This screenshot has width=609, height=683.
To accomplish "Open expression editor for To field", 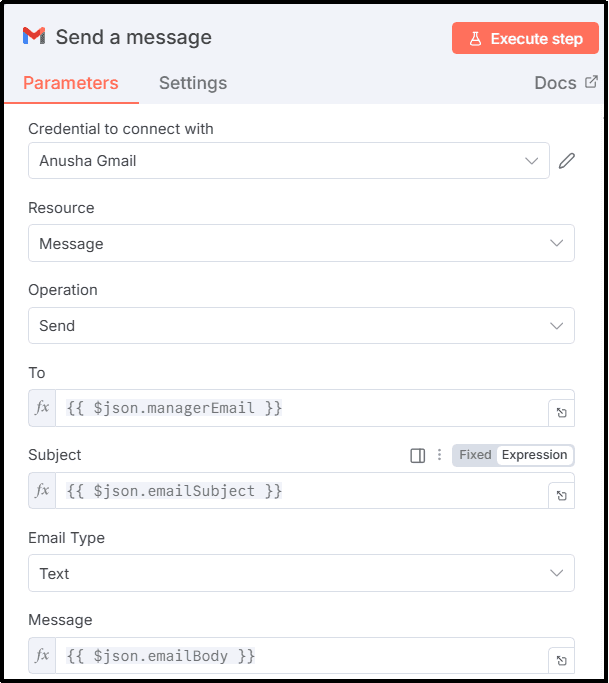I will pyautogui.click(x=562, y=412).
